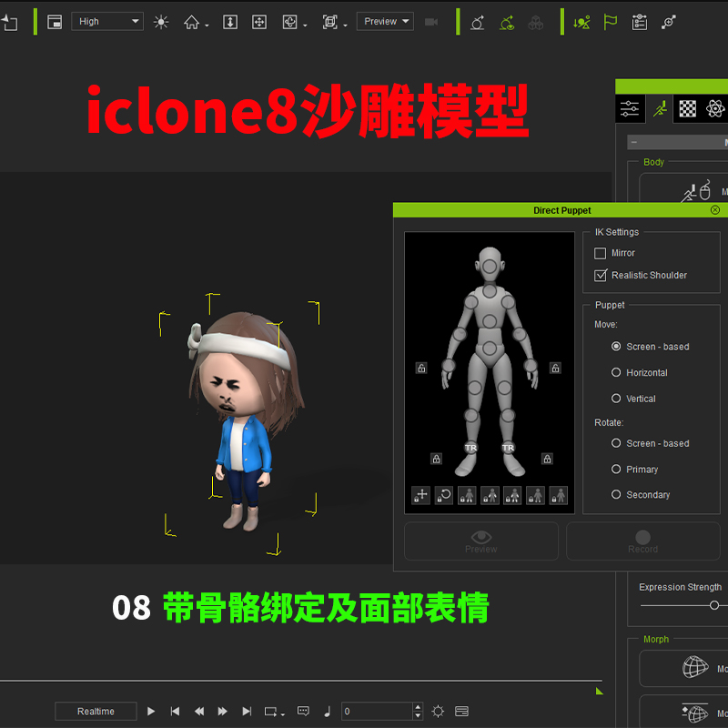The height and width of the screenshot is (728, 728).
Task: Select the Home camera view icon
Action: tap(193, 22)
